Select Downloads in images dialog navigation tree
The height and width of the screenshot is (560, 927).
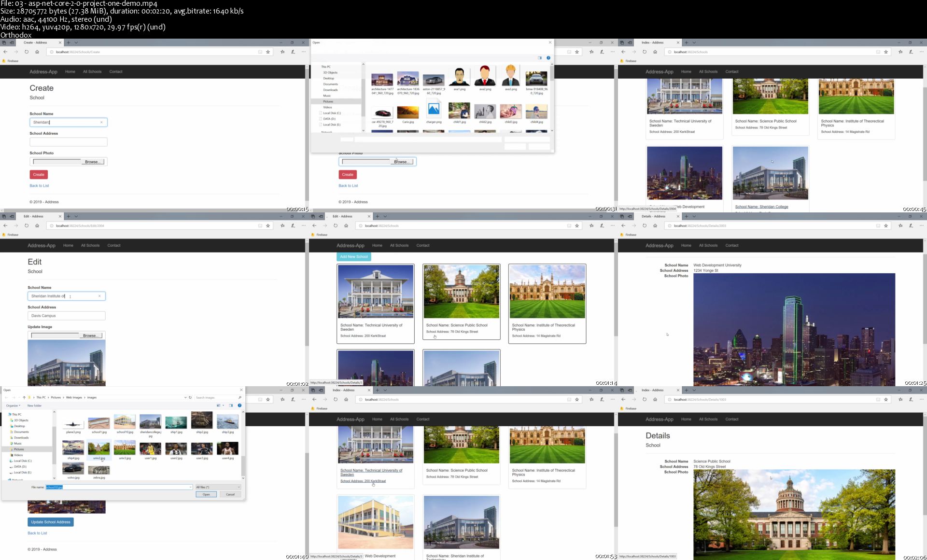(x=21, y=437)
